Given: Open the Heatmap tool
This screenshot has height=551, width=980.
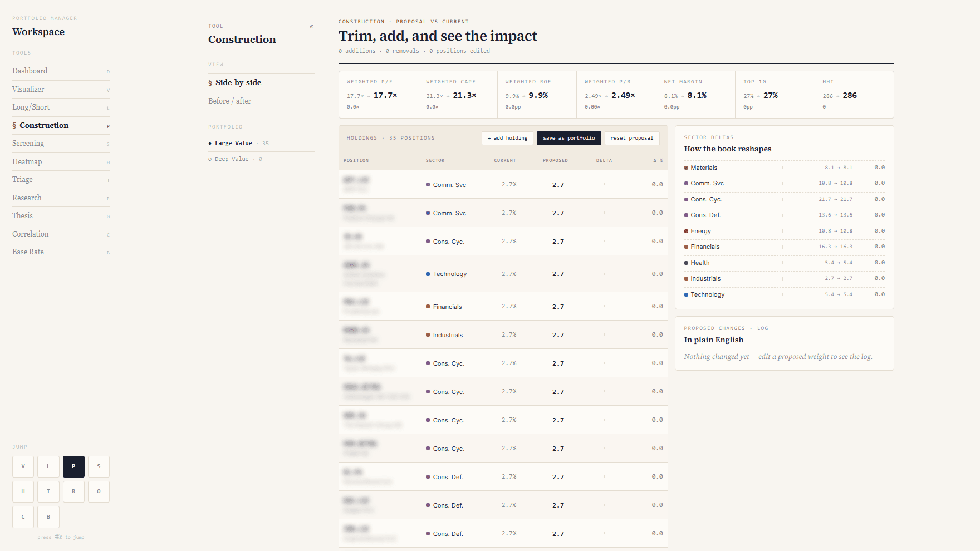Looking at the screenshot, I should [x=61, y=162].
